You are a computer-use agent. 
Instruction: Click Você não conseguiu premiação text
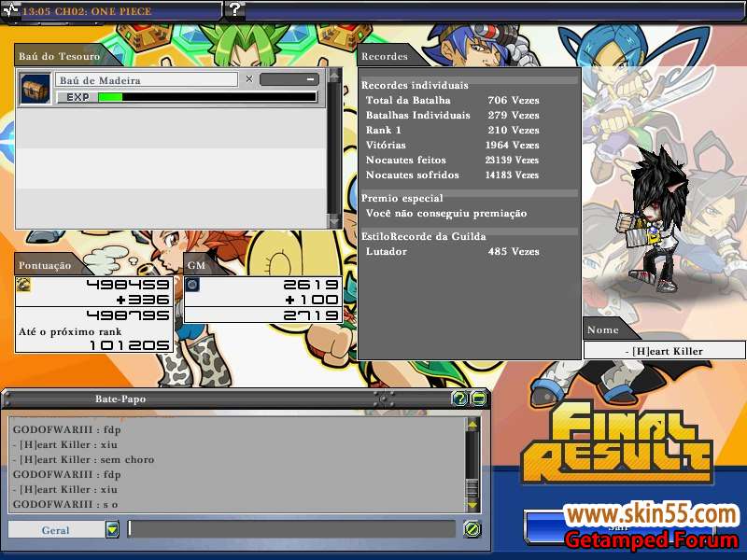coord(446,214)
